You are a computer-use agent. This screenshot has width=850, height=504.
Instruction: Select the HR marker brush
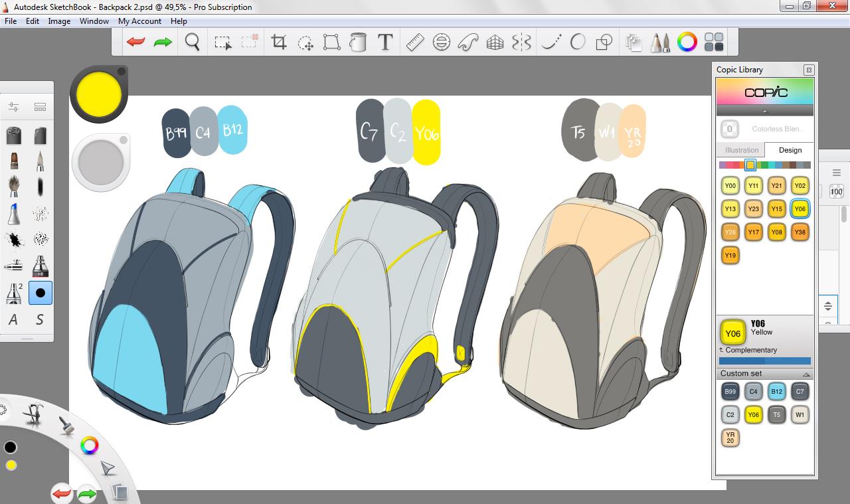click(x=40, y=266)
